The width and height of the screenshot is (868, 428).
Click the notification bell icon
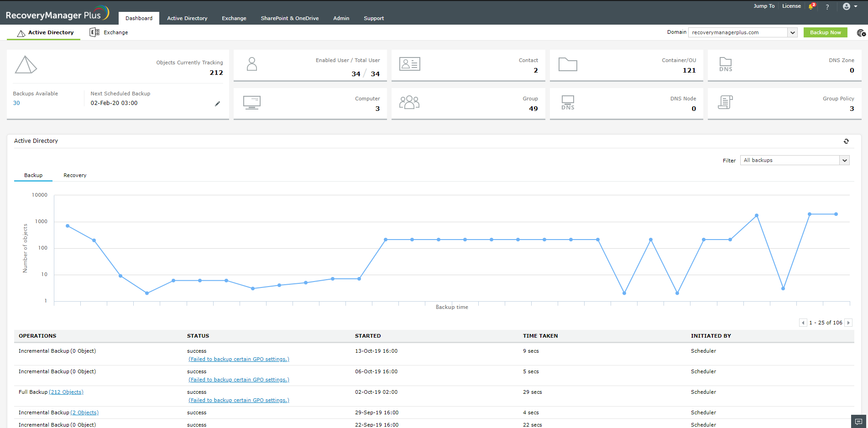click(x=811, y=6)
